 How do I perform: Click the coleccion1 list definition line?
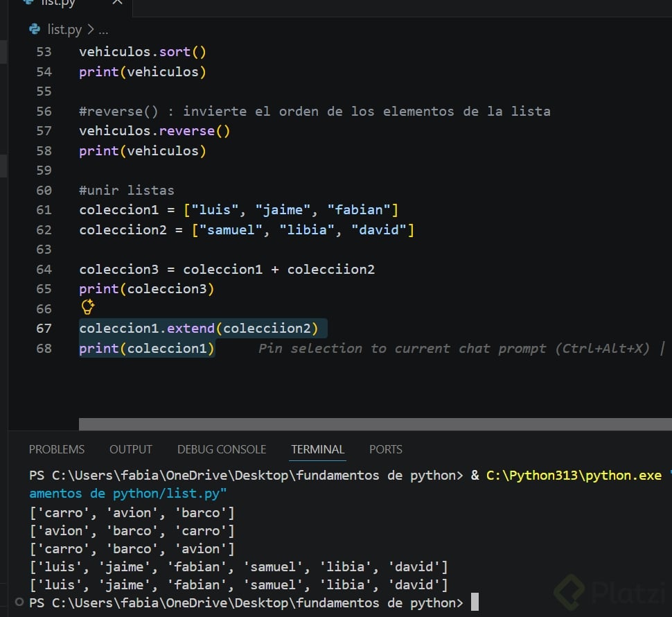click(x=239, y=210)
